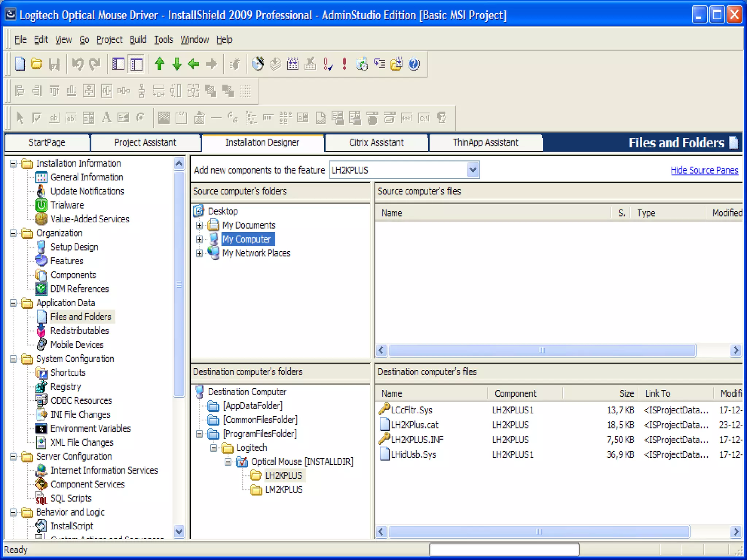This screenshot has height=560, width=747.
Task: Switch to the Citrix Assistant tab
Action: 376,143
